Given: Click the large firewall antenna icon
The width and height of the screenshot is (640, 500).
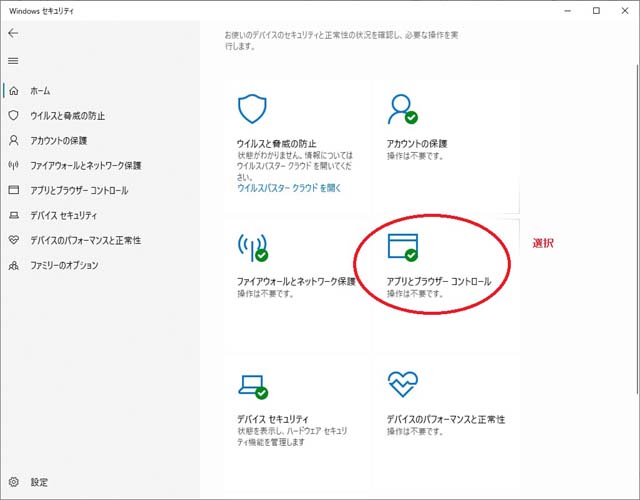Looking at the screenshot, I should [x=253, y=247].
